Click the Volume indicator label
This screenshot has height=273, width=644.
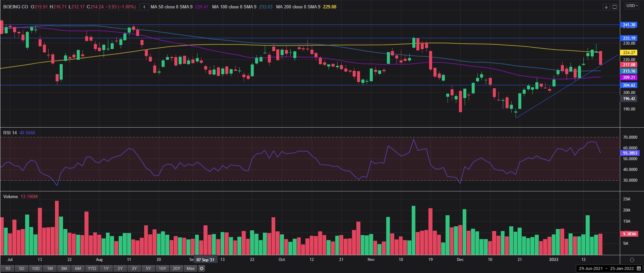(10, 196)
